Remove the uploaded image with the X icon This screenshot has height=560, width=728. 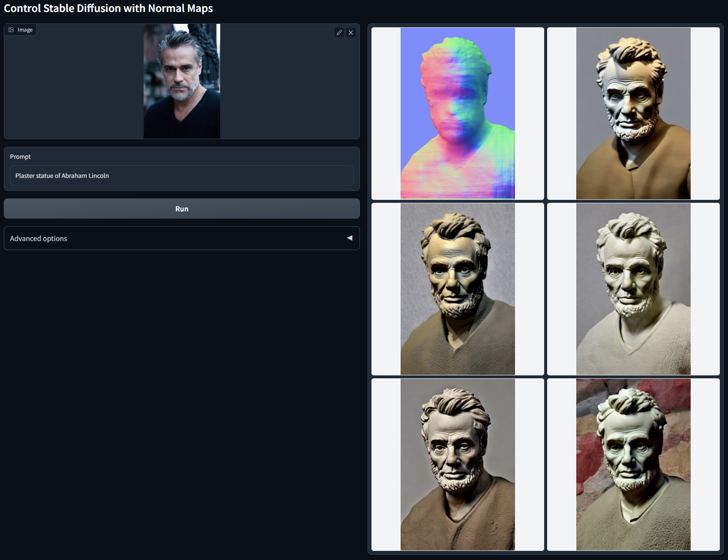pyautogui.click(x=351, y=33)
